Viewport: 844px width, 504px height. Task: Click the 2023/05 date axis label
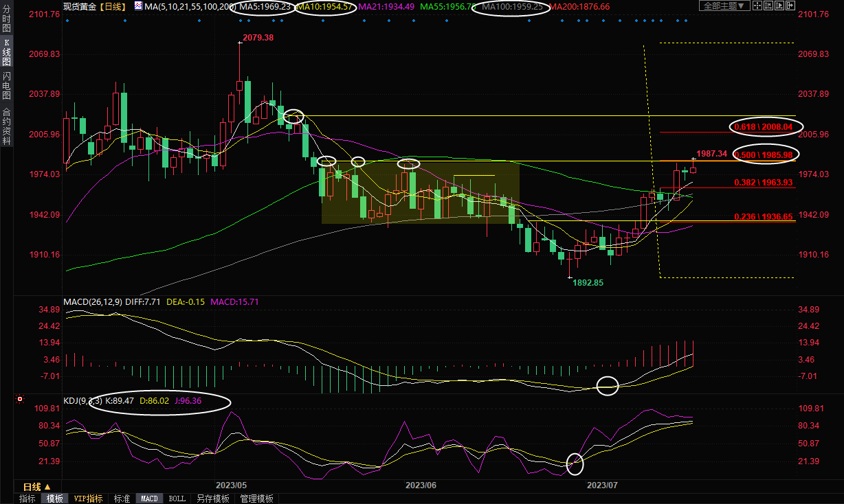231,485
